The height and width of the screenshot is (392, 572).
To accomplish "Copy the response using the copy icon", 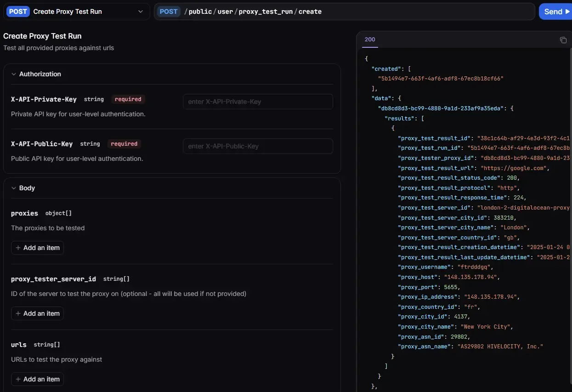I will [x=563, y=40].
